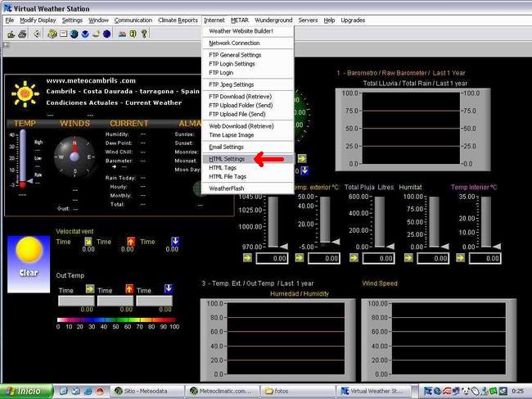Click the Inicio start button
This screenshot has width=532, height=399.
tap(26, 391)
